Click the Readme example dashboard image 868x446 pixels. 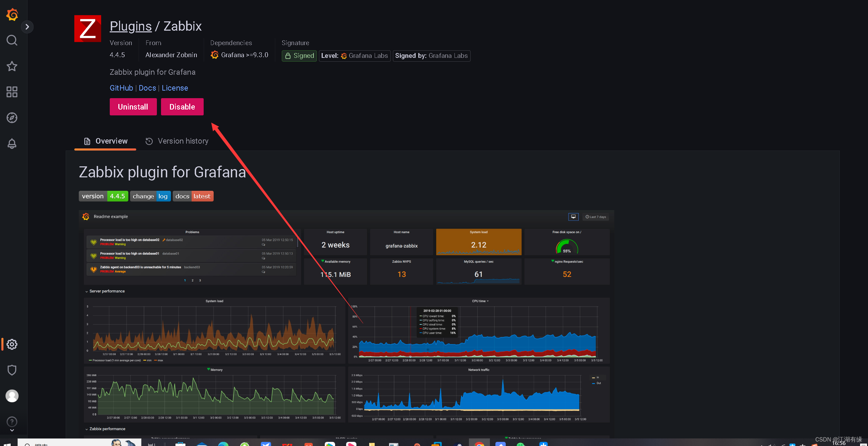(x=346, y=324)
